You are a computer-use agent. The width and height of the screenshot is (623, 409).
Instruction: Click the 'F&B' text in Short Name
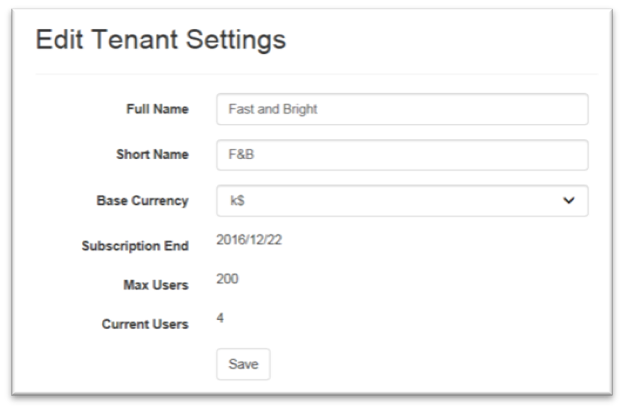click(241, 154)
